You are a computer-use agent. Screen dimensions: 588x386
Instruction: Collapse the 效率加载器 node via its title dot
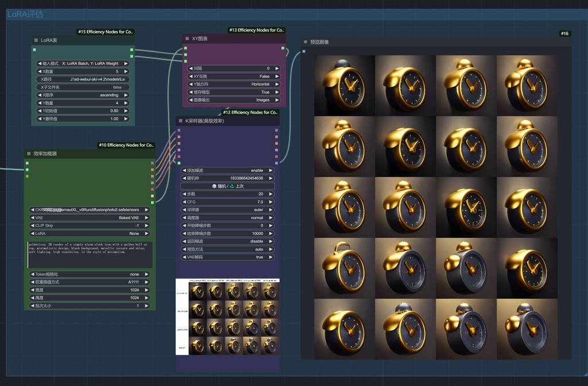tap(29, 154)
